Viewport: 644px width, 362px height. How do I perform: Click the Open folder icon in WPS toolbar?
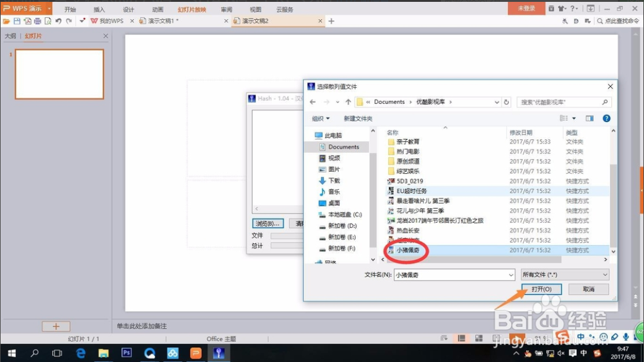pos(6,21)
